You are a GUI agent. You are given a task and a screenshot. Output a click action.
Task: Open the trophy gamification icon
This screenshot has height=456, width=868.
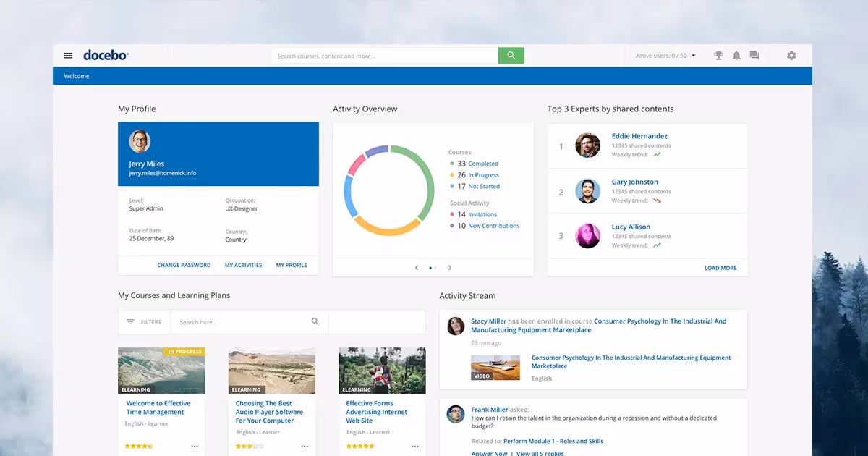pos(718,56)
